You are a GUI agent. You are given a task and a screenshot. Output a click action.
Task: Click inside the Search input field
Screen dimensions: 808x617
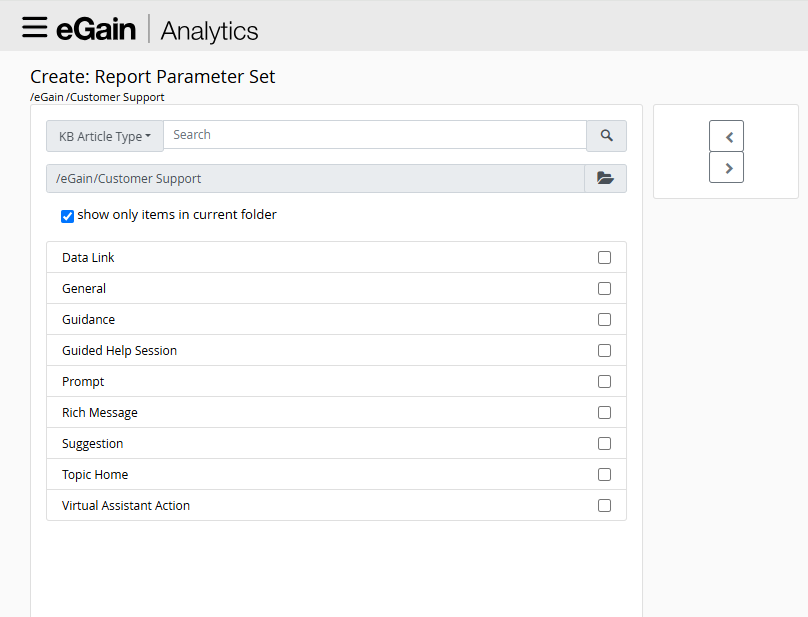tap(375, 135)
